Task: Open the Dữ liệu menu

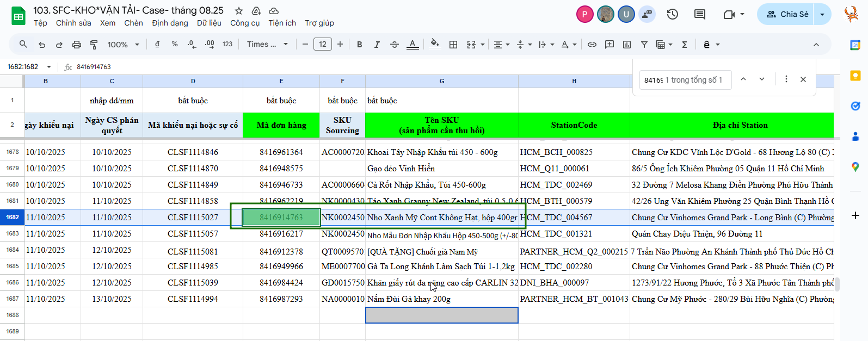Action: coord(209,23)
